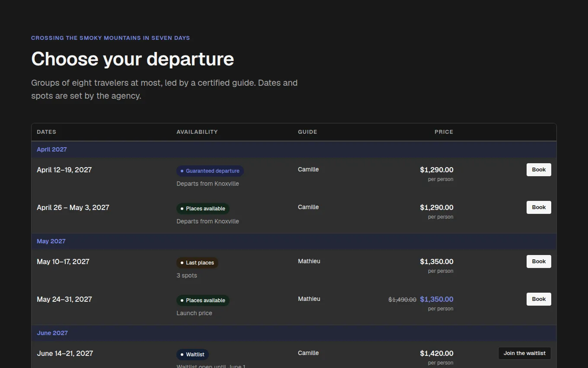The width and height of the screenshot is (588, 368).
Task: Click the Places available badge for May 24
Action: coord(203,300)
